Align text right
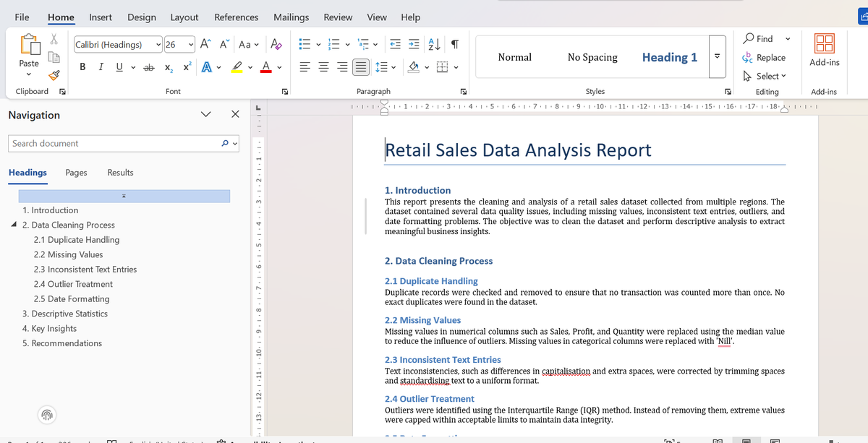 pyautogui.click(x=342, y=66)
